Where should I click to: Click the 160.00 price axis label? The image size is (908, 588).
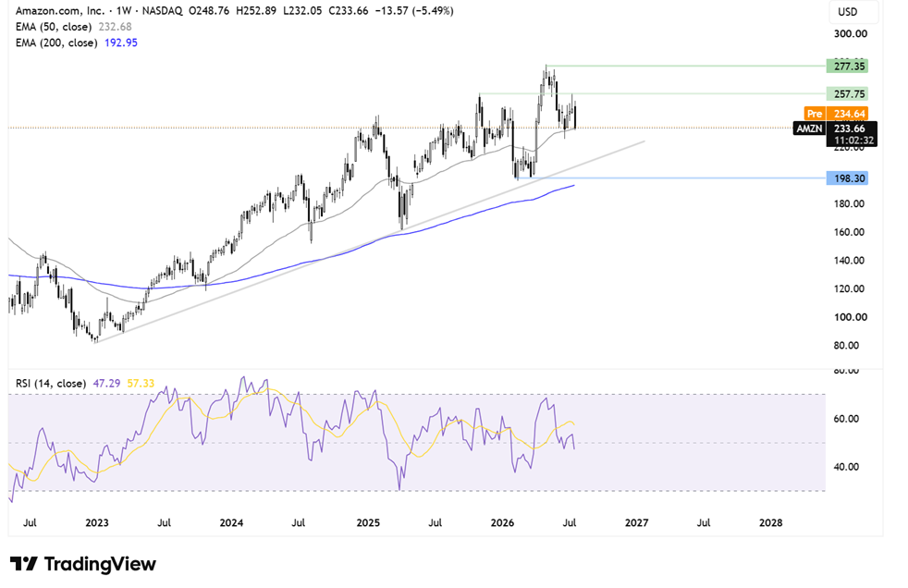[849, 232]
